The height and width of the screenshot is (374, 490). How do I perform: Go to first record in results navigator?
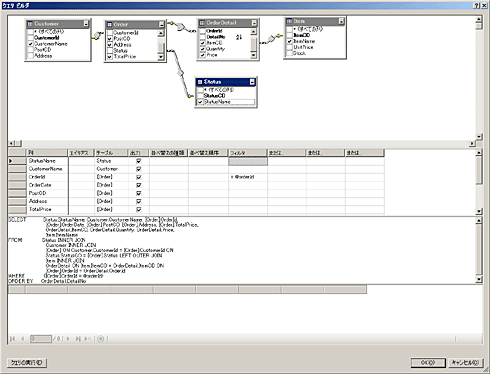click(13, 339)
